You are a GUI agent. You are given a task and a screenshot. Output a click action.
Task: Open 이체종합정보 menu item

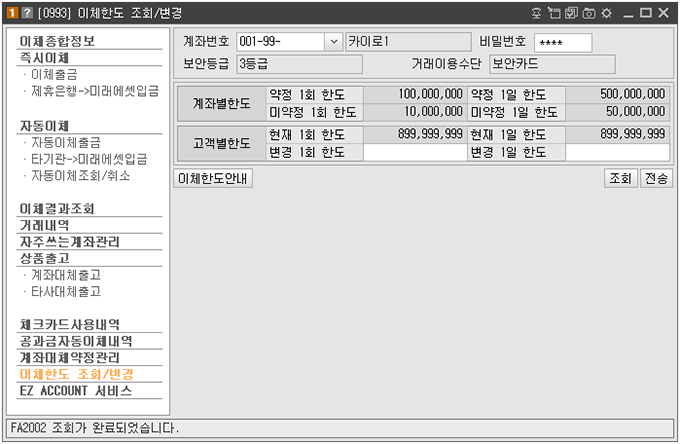pos(57,41)
